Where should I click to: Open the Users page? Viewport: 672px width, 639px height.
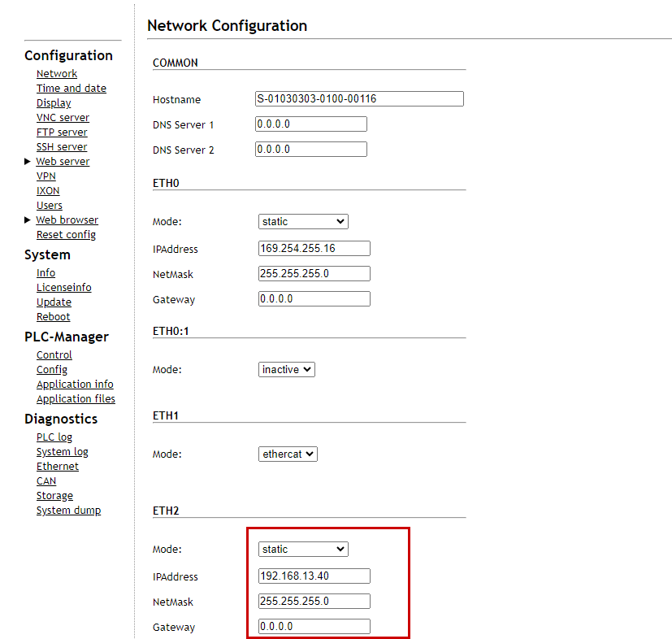click(50, 206)
